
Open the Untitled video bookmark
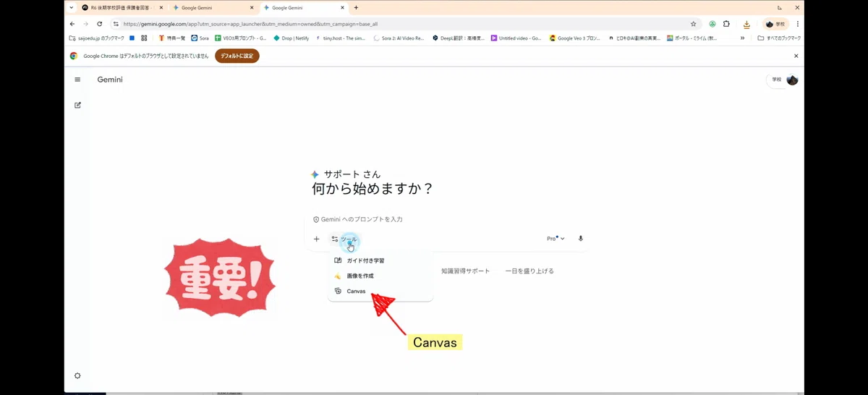coord(516,38)
